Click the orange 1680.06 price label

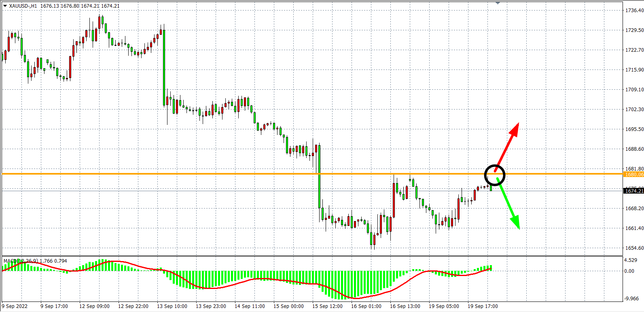point(633,175)
